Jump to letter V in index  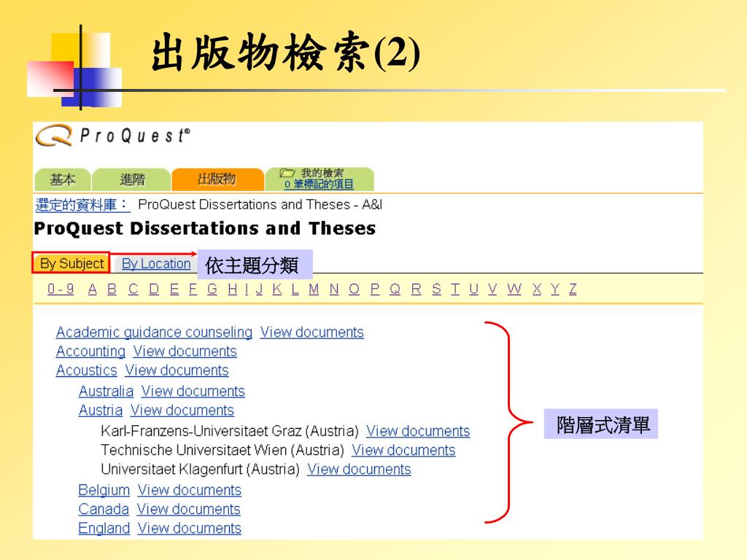pos(492,289)
